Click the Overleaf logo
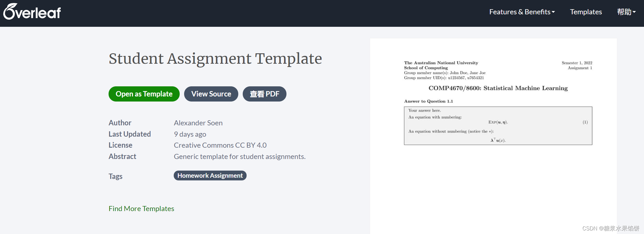 (x=32, y=12)
